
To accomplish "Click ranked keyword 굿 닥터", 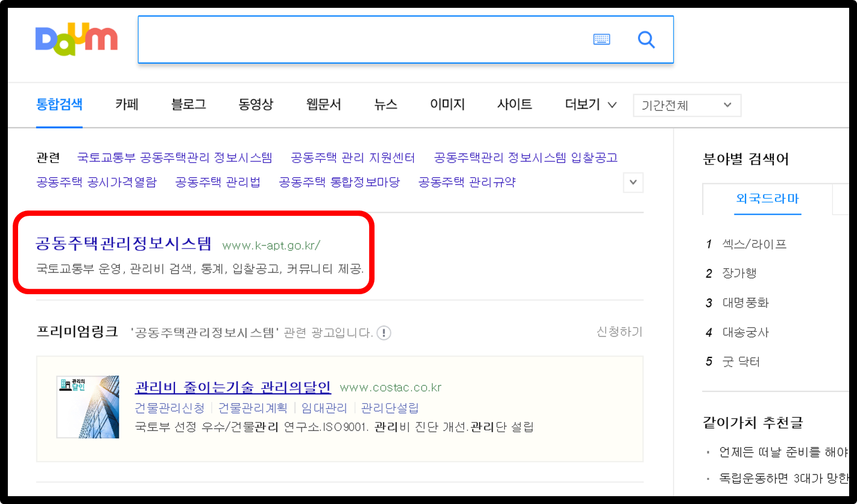I will click(x=741, y=362).
